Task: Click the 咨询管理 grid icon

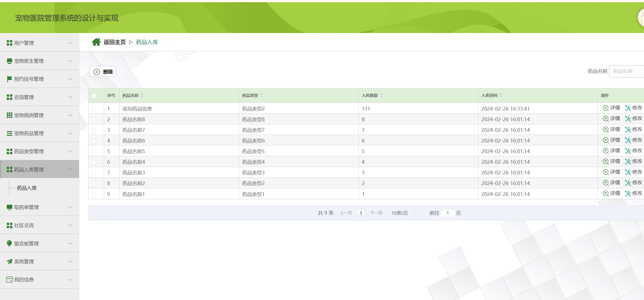Action: click(10, 97)
